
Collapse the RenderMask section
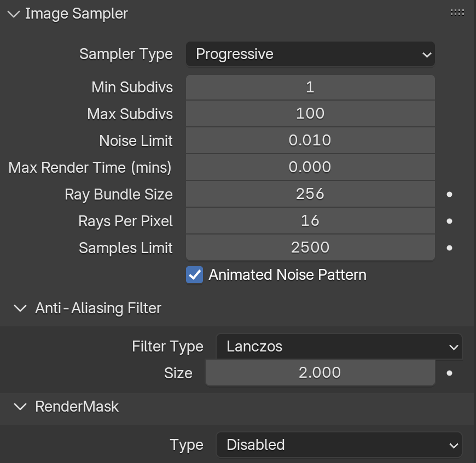(x=20, y=407)
